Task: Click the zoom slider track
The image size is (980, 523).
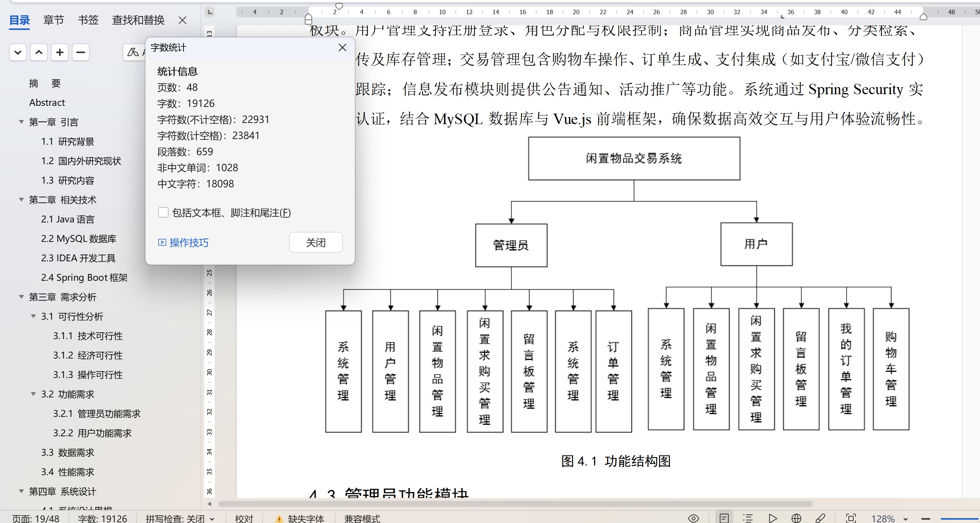Action: (959, 519)
